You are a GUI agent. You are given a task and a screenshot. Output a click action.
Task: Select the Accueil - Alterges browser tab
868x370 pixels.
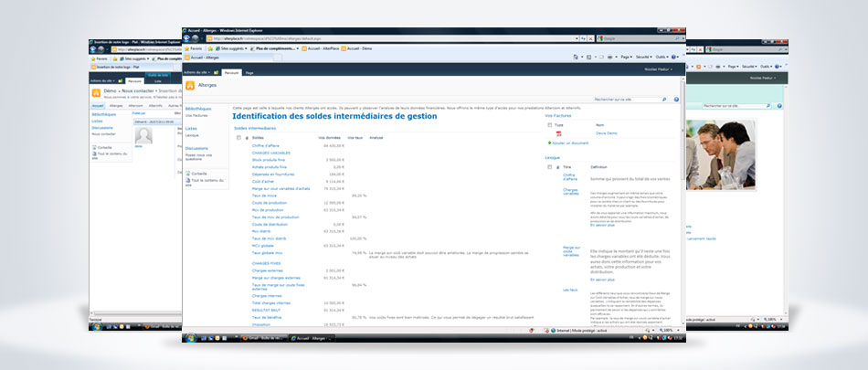(228, 57)
